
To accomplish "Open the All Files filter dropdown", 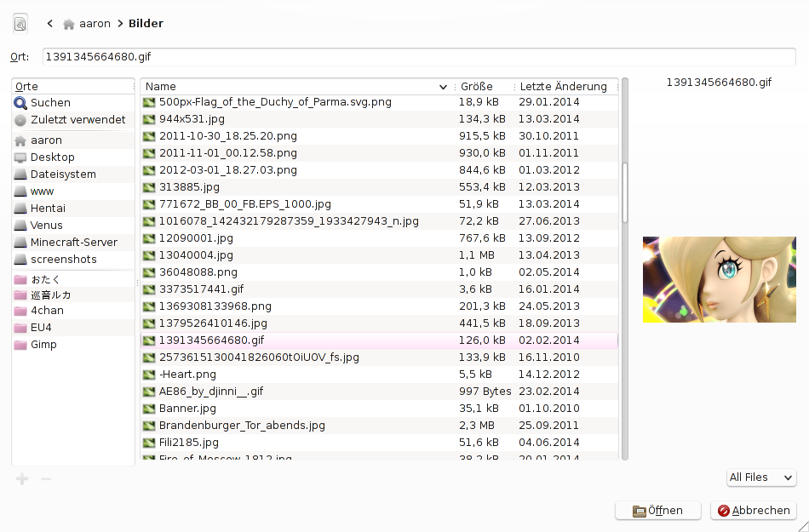I will click(x=761, y=478).
